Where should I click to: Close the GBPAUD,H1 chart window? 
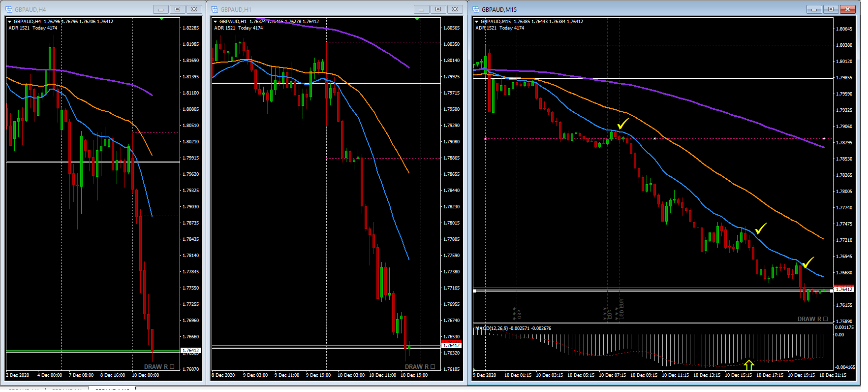coord(455,9)
